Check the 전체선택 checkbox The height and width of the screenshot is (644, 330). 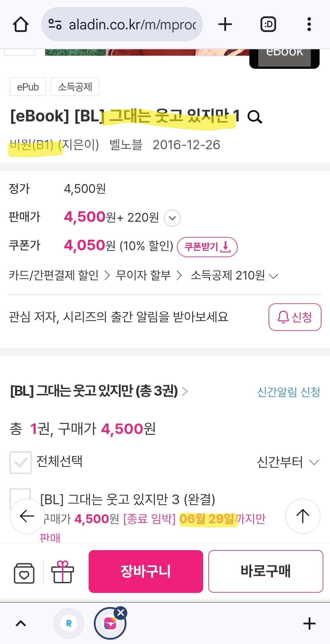(20, 462)
